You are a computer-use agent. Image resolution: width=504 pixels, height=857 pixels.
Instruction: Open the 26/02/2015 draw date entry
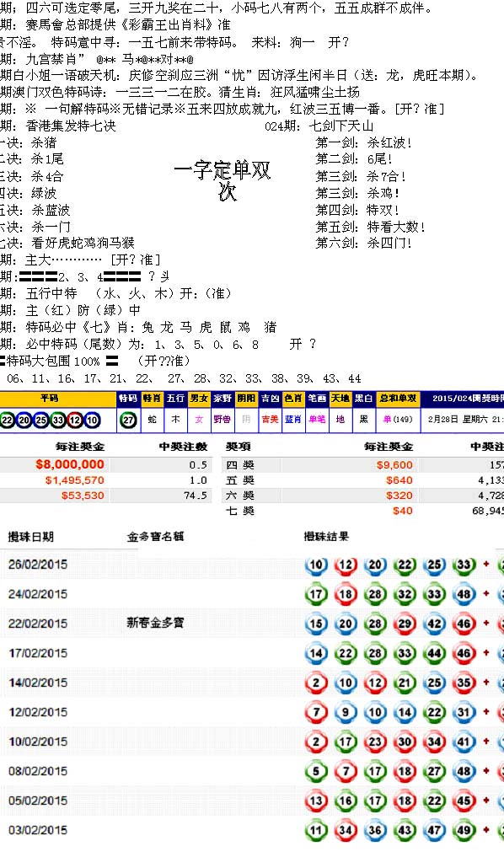click(x=38, y=565)
